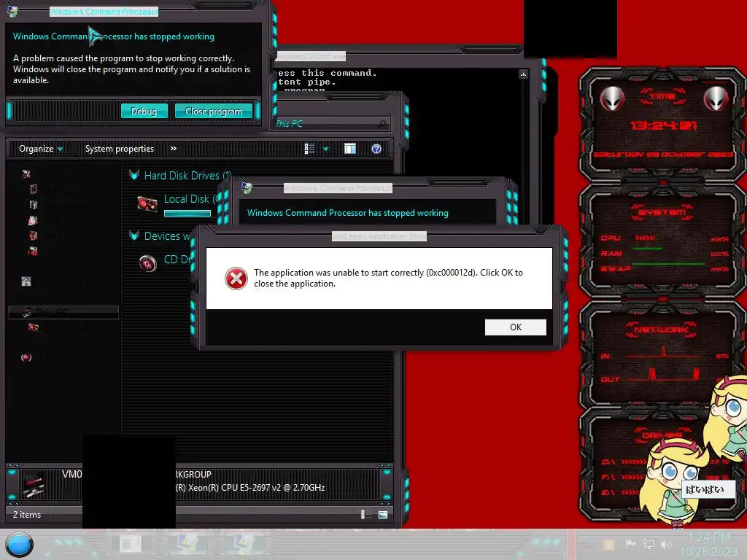This screenshot has height=560, width=747.
Task: Click the cmd window scrollbar up arrow
Action: click(523, 74)
